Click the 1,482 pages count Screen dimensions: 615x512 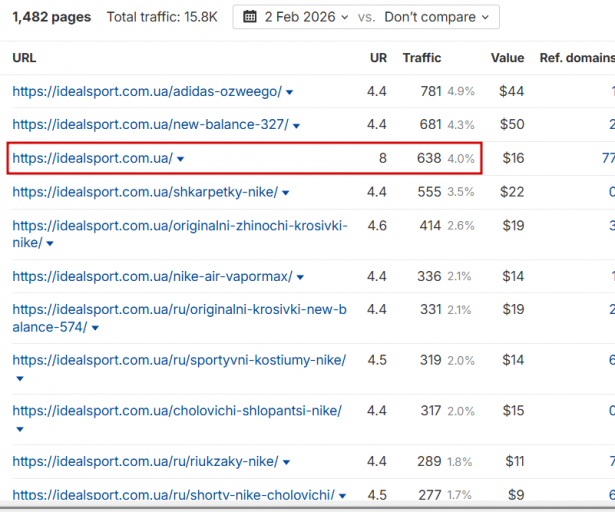click(x=51, y=17)
